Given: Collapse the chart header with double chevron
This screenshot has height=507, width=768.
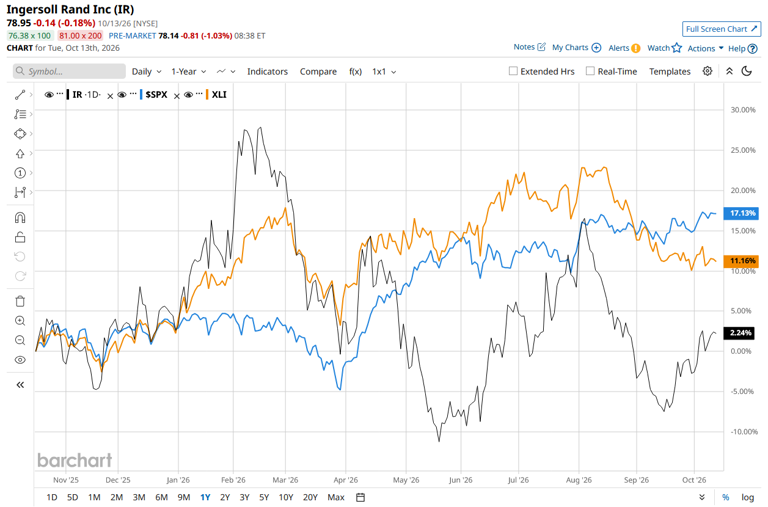Looking at the screenshot, I should pos(729,71).
